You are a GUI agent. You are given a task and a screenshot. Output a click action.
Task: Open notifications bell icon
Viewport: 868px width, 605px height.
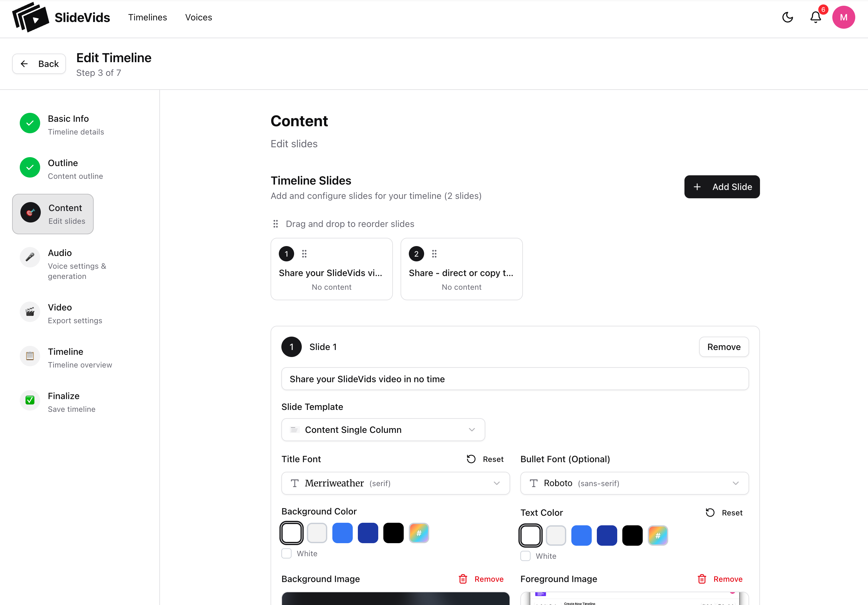tap(815, 18)
